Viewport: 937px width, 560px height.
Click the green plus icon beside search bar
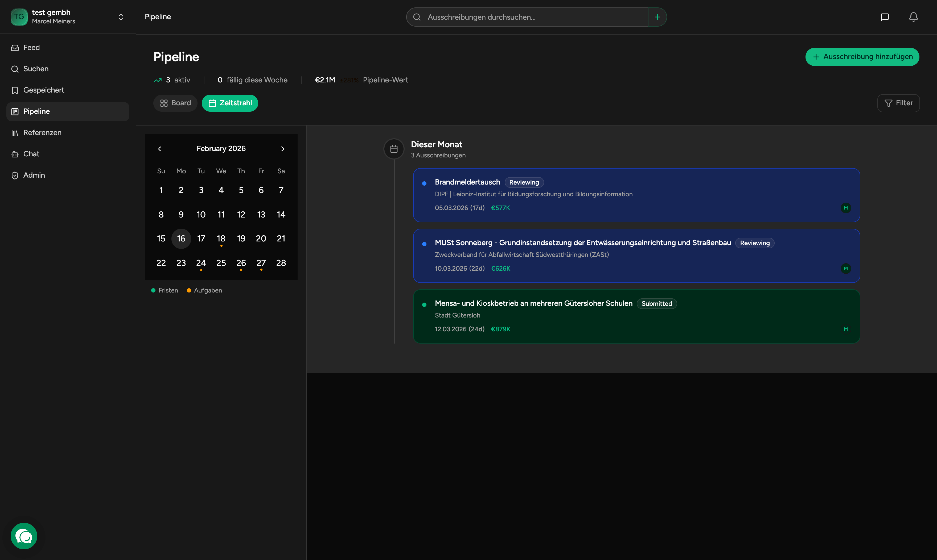click(657, 17)
